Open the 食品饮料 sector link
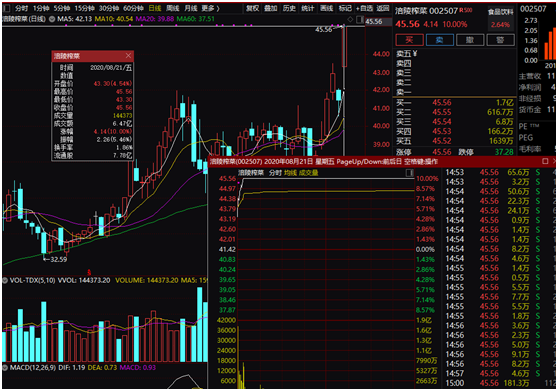The image size is (558, 391). coord(500,12)
